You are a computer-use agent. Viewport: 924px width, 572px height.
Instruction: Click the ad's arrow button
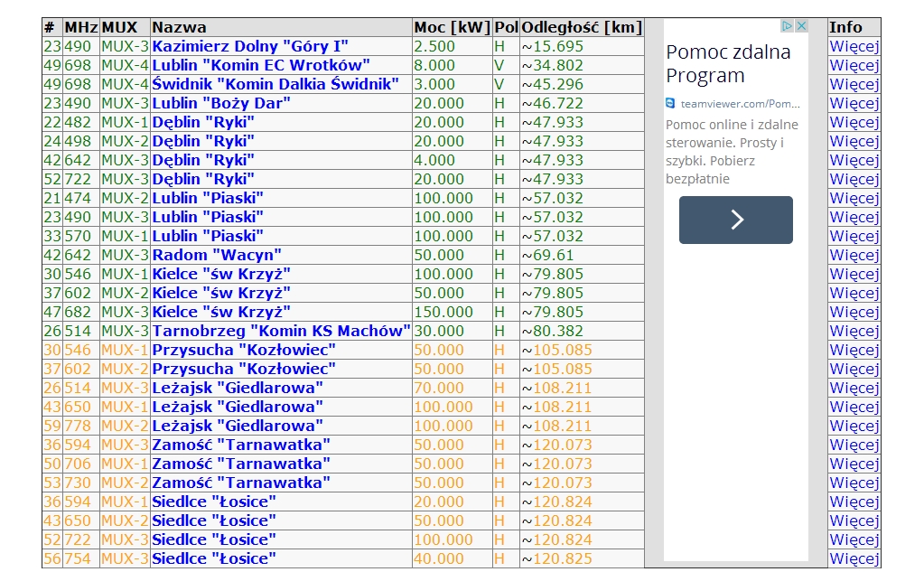pyautogui.click(x=736, y=220)
